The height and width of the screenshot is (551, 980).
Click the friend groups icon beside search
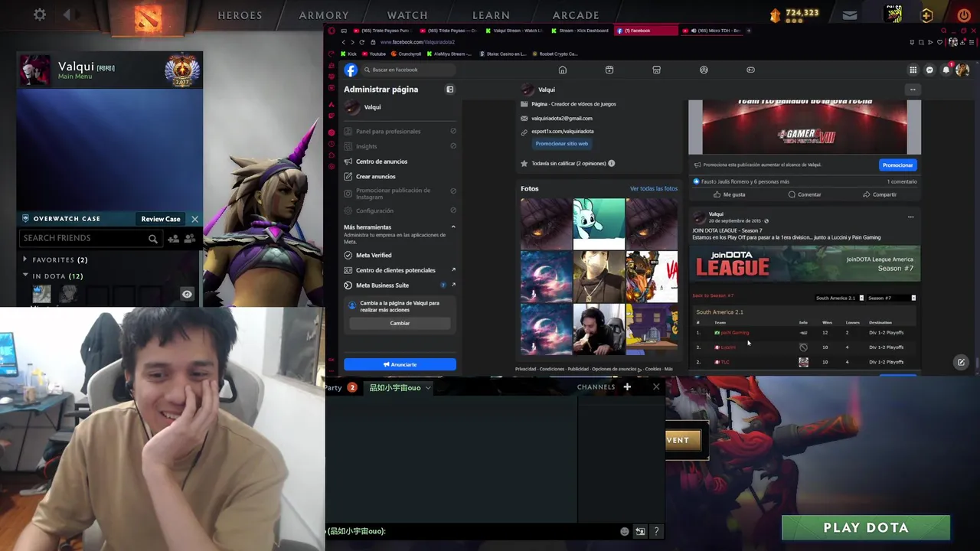coord(190,239)
